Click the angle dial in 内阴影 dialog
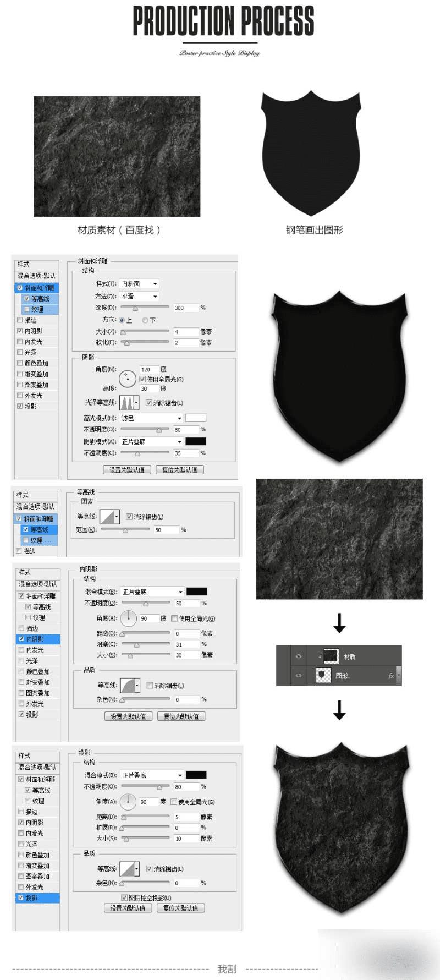This screenshot has height=980, width=440. [x=128, y=618]
